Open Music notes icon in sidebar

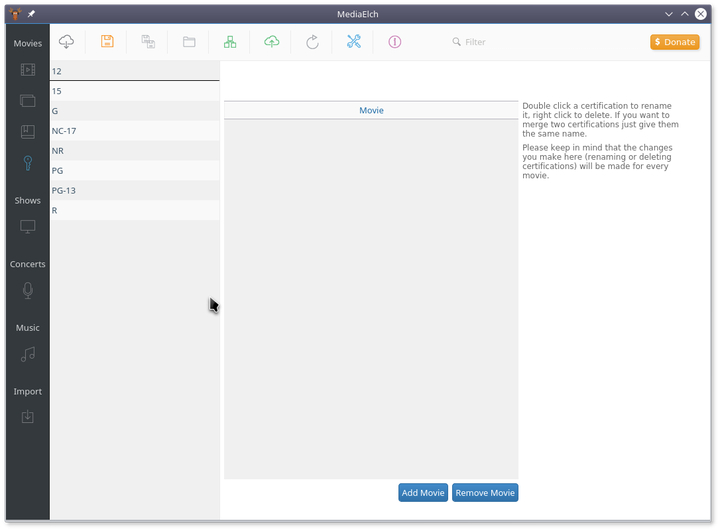click(28, 354)
